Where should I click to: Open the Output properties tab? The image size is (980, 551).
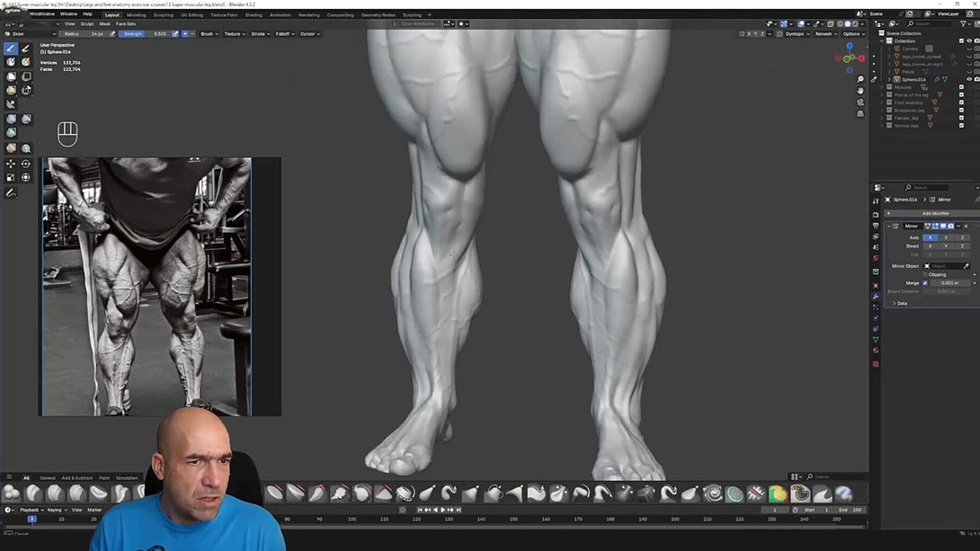click(876, 227)
